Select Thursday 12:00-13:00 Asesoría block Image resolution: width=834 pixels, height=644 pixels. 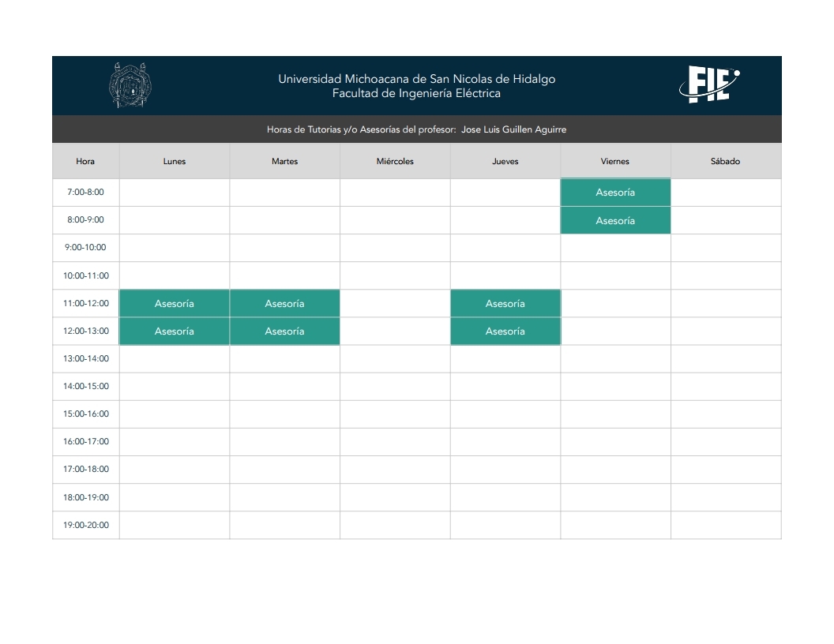(505, 331)
